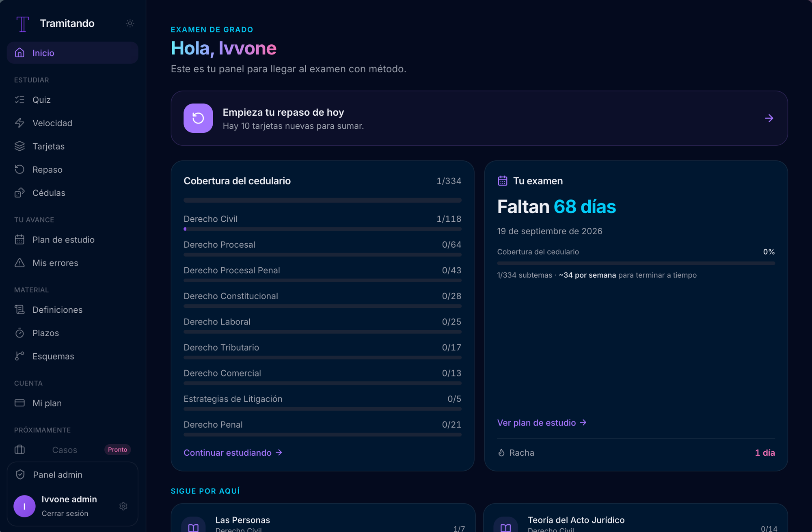The width and height of the screenshot is (812, 532).
Task: Click the Panel admin shield icon
Action: click(20, 474)
